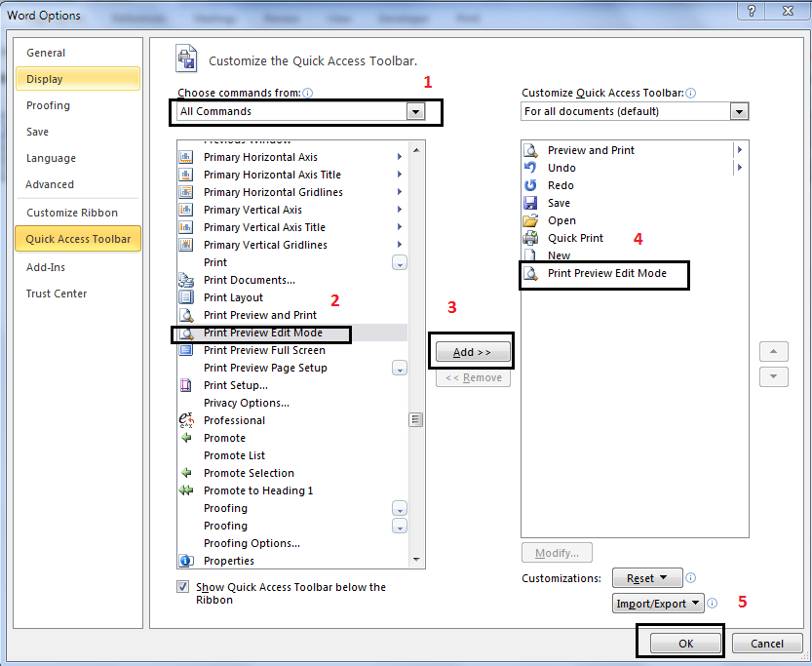The height and width of the screenshot is (666, 812).
Task: Click the Professional equation icon
Action: 186,420
